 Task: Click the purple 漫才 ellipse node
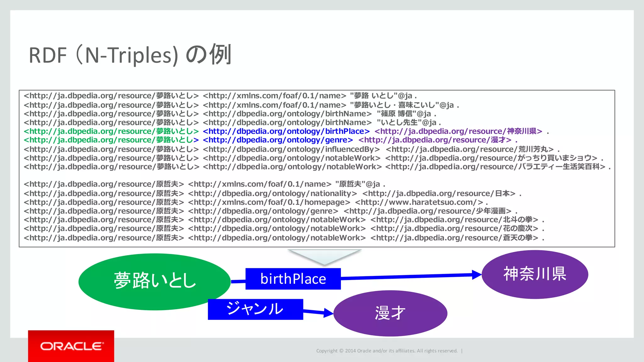point(390,313)
